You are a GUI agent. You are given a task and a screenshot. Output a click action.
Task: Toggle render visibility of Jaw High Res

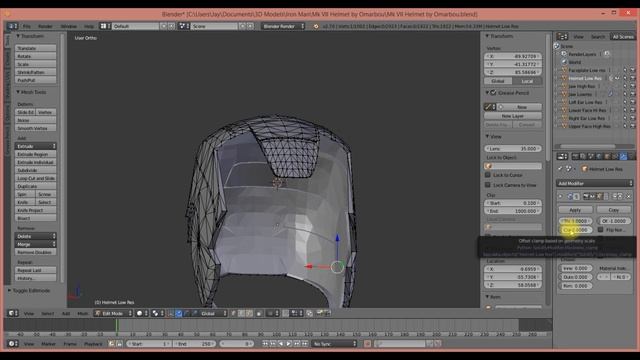[633, 86]
